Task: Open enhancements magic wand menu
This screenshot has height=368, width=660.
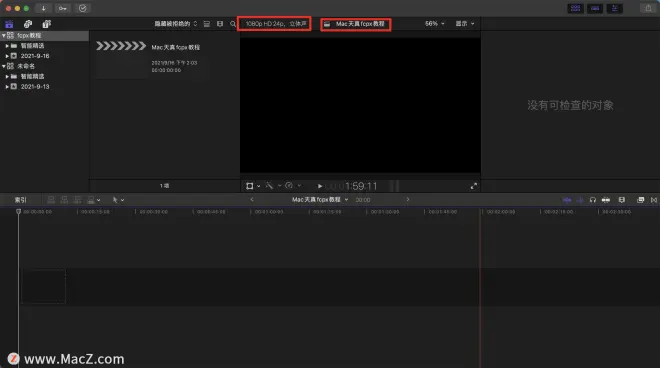Action: [269, 186]
